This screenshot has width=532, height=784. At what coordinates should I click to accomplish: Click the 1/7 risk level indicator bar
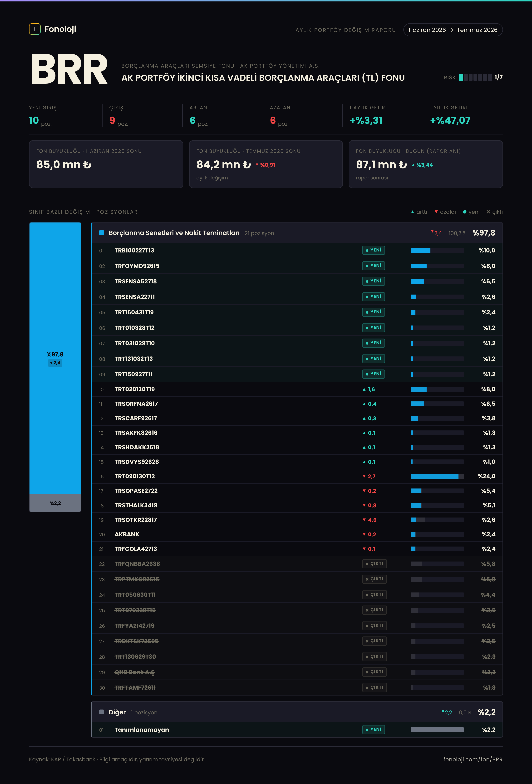pos(475,77)
